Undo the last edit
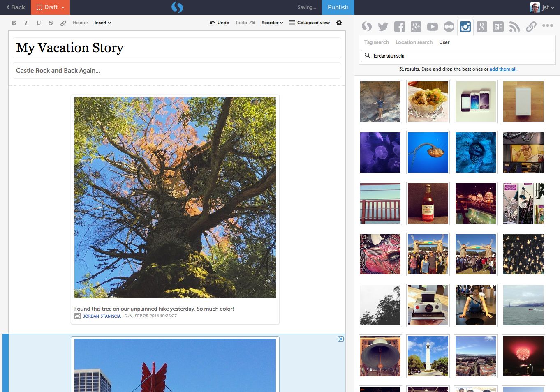Viewport: 560px width, 392px height. pyautogui.click(x=220, y=23)
